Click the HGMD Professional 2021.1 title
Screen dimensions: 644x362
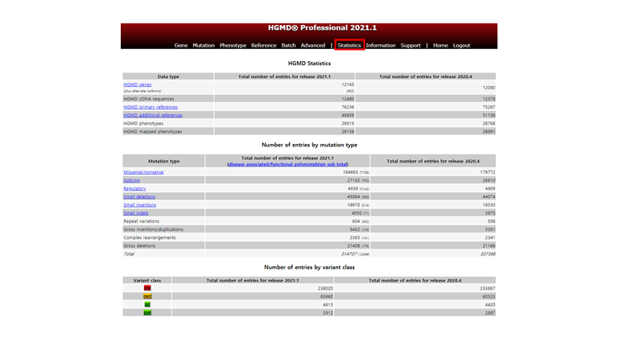[323, 28]
